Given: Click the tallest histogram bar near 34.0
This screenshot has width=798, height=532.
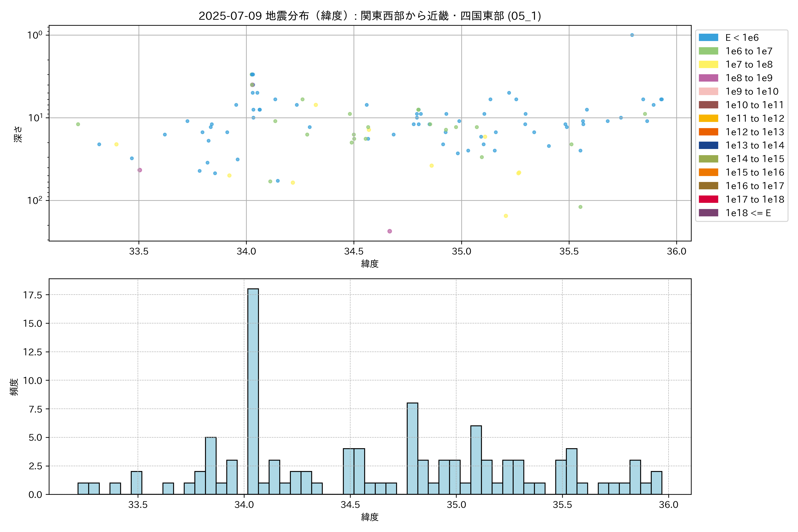Looking at the screenshot, I should point(253,390).
